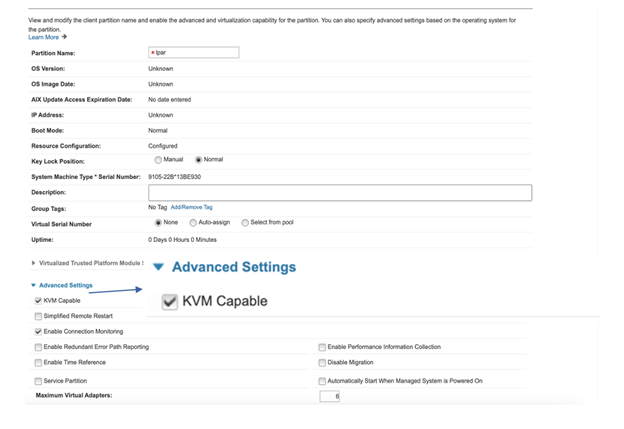
Task: Check Automatically Start When Managed System Powered On
Action: [322, 381]
